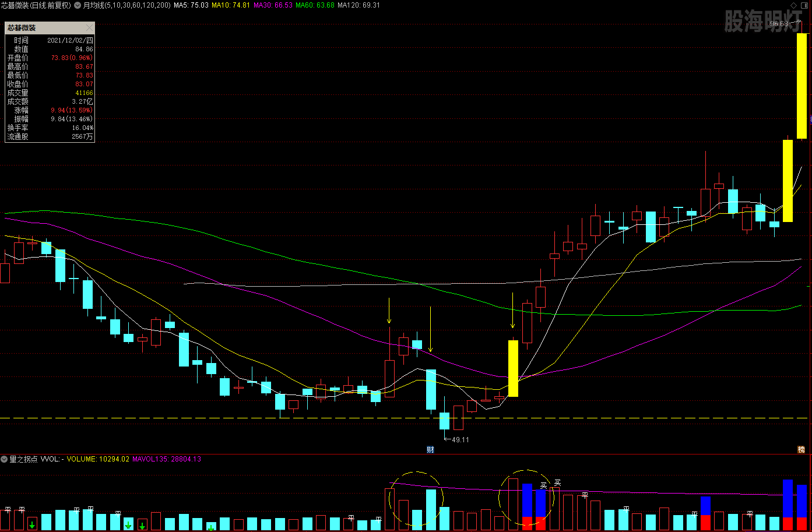This screenshot has height=532, width=812.
Task: Click the 96.68 highest price label
Action: coord(778,24)
